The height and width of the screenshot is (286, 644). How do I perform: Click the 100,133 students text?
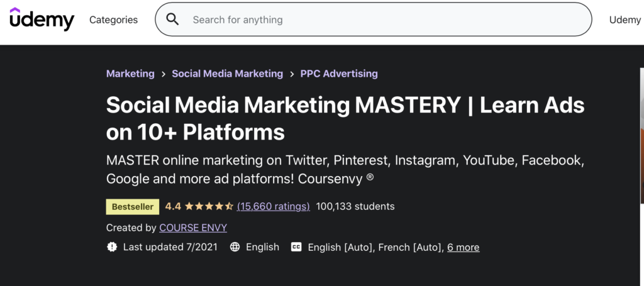[355, 206]
